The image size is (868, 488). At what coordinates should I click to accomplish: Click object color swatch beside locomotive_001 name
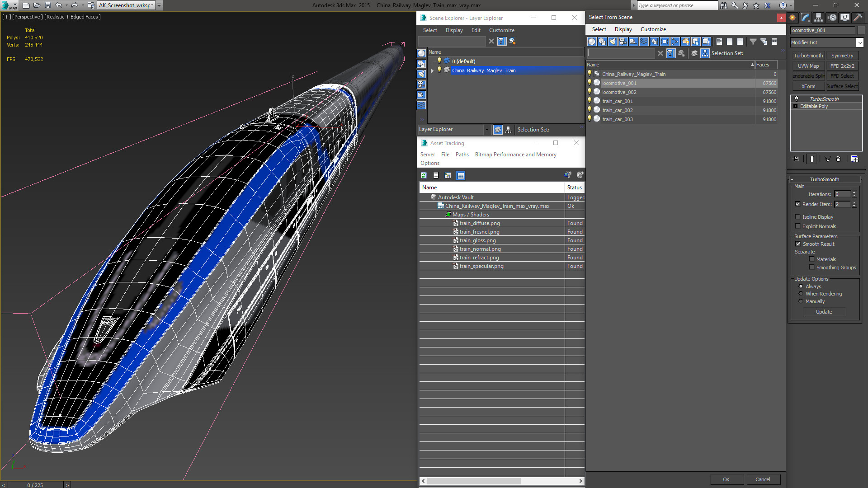tap(861, 30)
